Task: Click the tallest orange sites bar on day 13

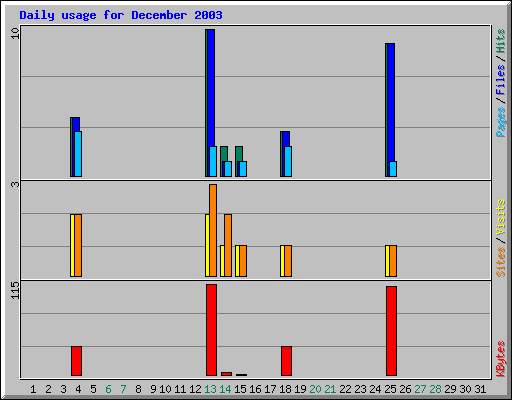Action: pyautogui.click(x=213, y=230)
